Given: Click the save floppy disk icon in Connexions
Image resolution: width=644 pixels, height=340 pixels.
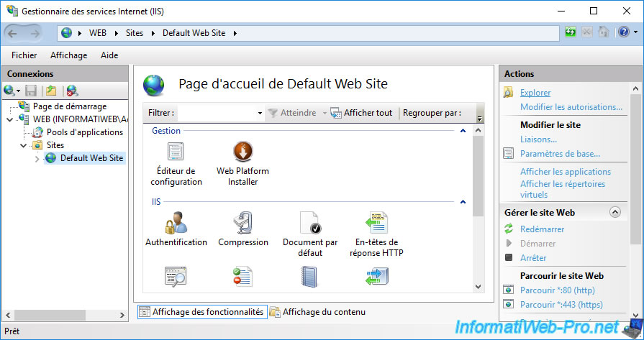Looking at the screenshot, I should click(31, 91).
